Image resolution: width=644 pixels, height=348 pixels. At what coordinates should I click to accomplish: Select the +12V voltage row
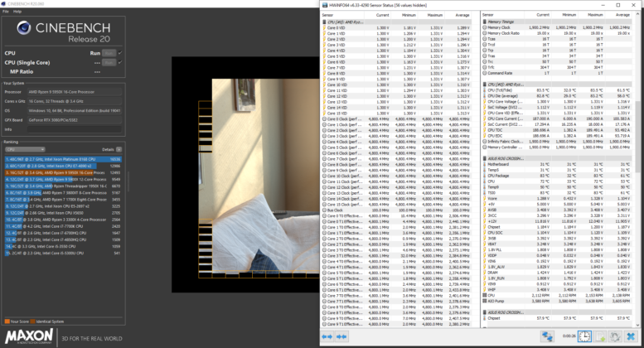(x=557, y=221)
